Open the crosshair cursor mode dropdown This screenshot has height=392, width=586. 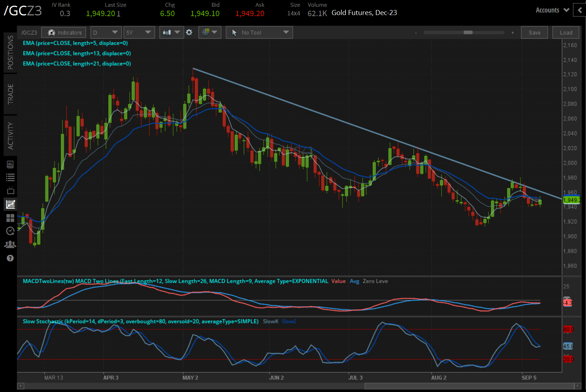pos(209,33)
